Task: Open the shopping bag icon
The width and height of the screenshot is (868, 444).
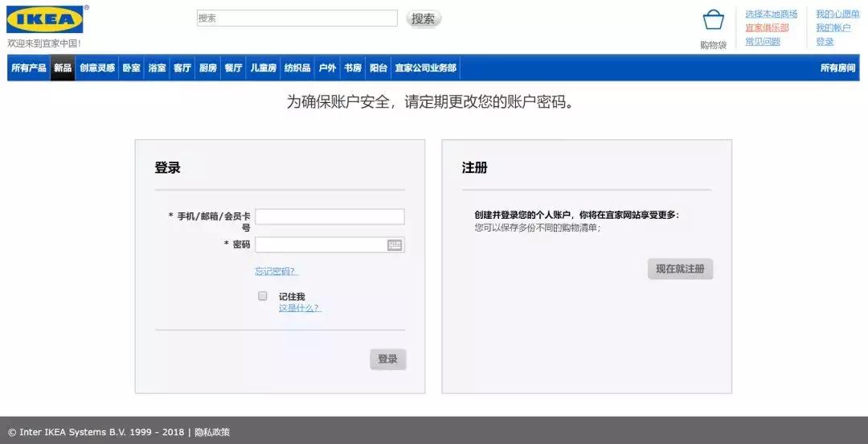Action: (x=714, y=20)
